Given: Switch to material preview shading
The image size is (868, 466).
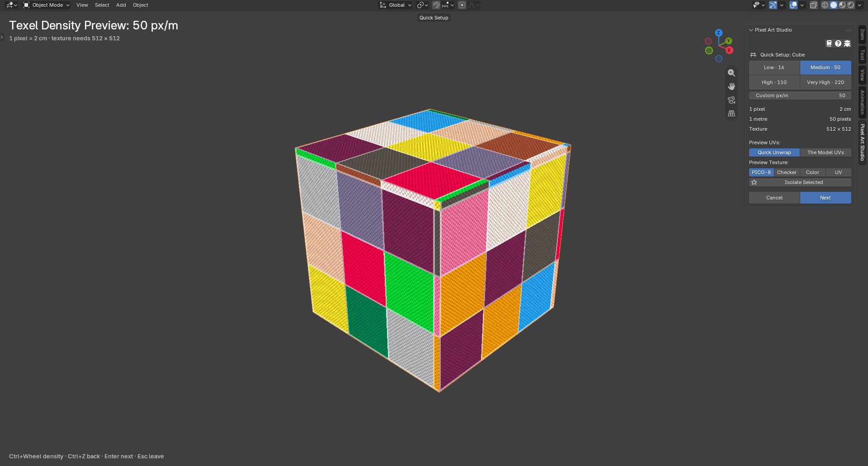Looking at the screenshot, I should pyautogui.click(x=842, y=5).
